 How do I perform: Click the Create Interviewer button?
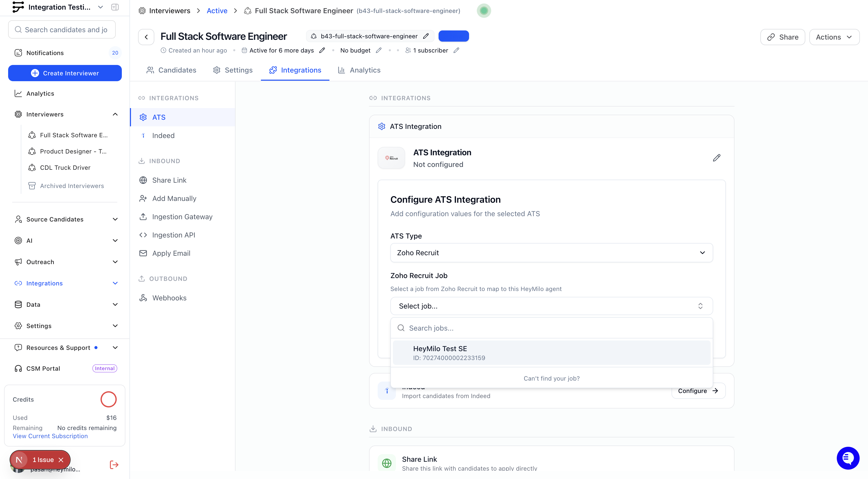pyautogui.click(x=65, y=73)
